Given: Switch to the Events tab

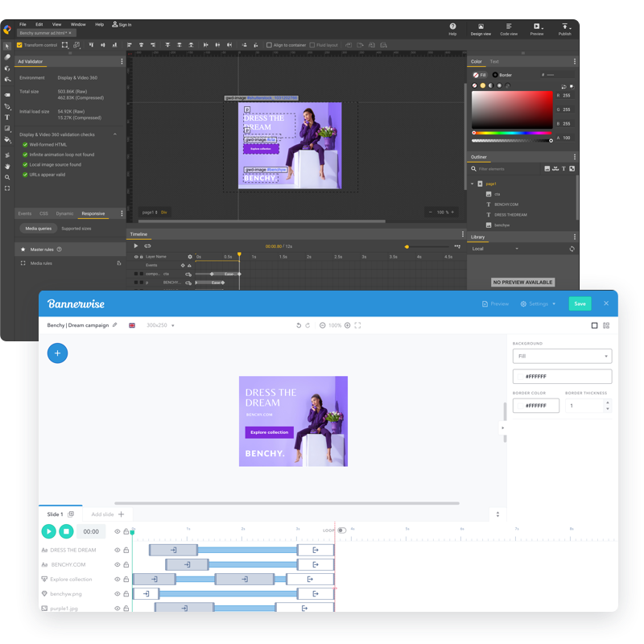Looking at the screenshot, I should click(x=25, y=213).
